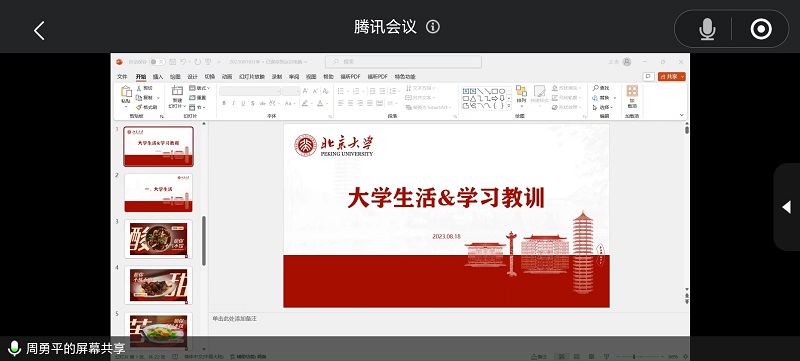
Task: Tap the record circle icon at top right
Action: (x=761, y=29)
